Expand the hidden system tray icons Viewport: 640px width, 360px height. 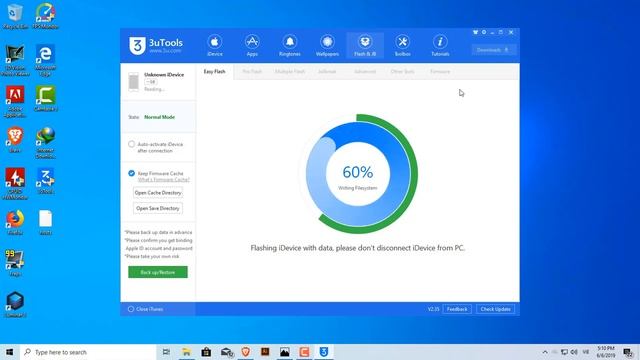(x=545, y=352)
